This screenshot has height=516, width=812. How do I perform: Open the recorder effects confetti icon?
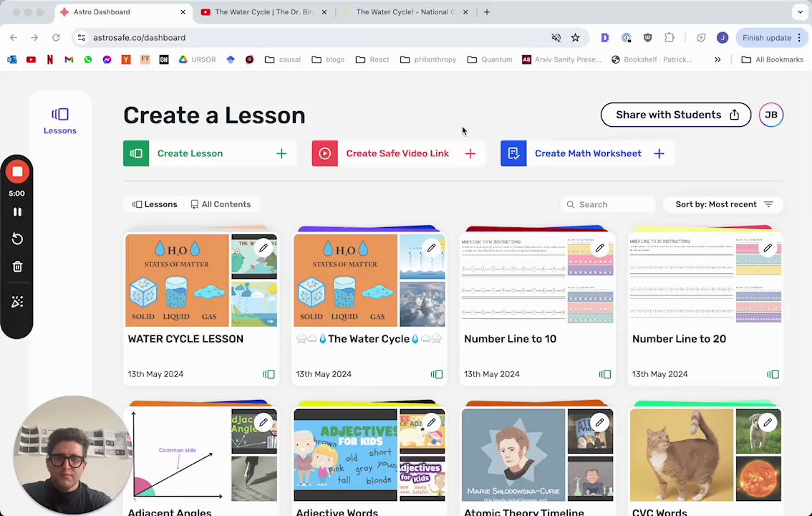pos(17,302)
